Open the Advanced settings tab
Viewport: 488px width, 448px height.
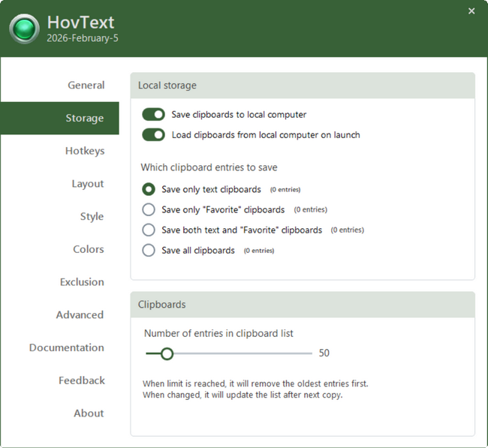[80, 315]
